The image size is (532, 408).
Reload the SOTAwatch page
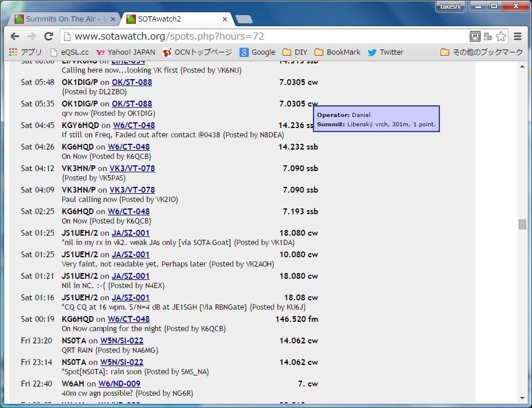pos(49,36)
